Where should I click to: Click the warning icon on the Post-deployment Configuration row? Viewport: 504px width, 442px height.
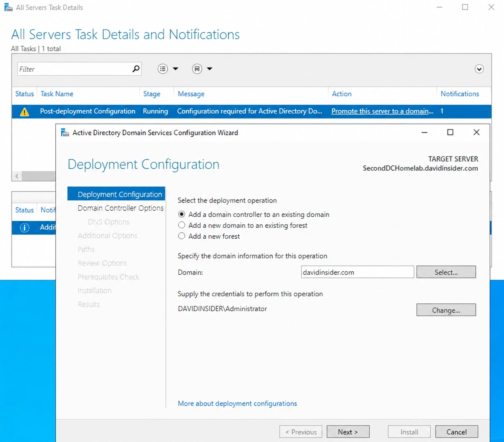(x=24, y=112)
